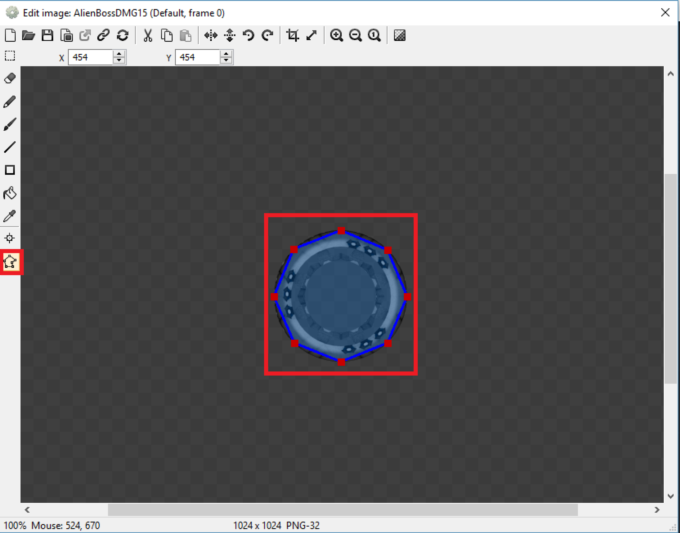Copy the image with the Copy icon
The width and height of the screenshot is (680, 533).
(167, 35)
